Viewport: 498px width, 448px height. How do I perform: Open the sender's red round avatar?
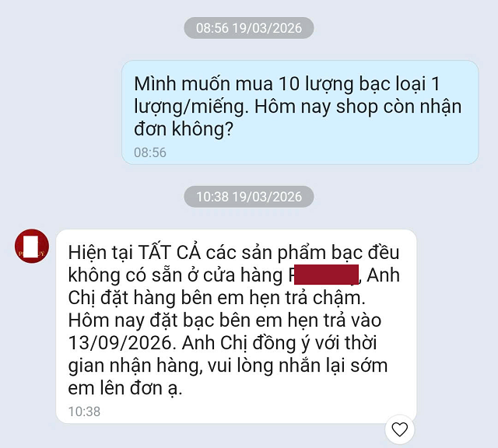(x=32, y=246)
